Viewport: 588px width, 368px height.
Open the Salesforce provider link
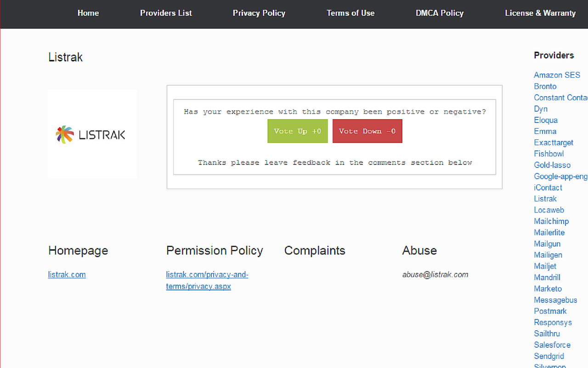pyautogui.click(x=552, y=345)
